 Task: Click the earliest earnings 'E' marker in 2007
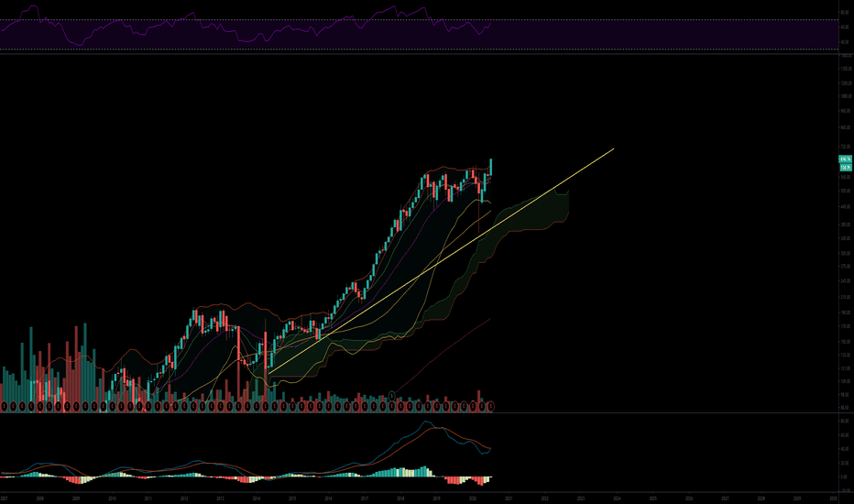coord(4,406)
